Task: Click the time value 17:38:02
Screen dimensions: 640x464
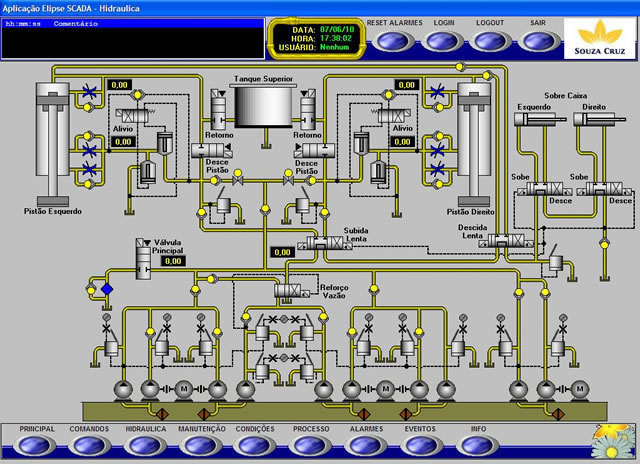Action: (x=336, y=38)
